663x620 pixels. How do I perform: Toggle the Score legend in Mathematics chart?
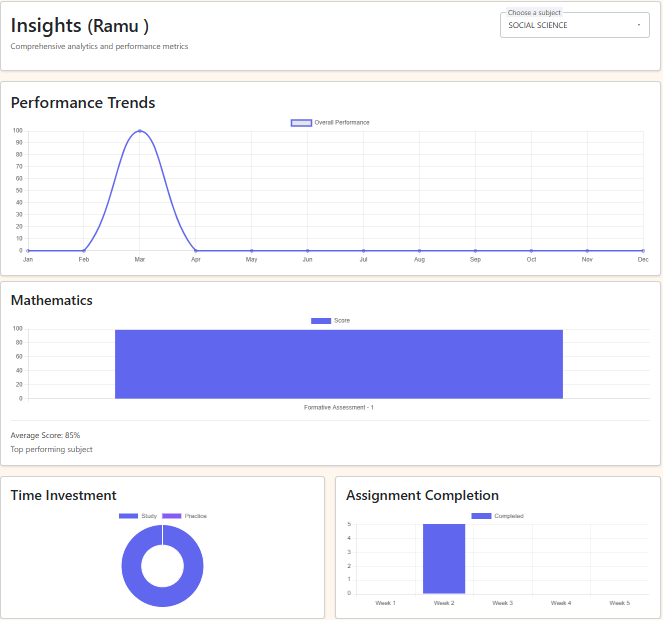(x=331, y=321)
